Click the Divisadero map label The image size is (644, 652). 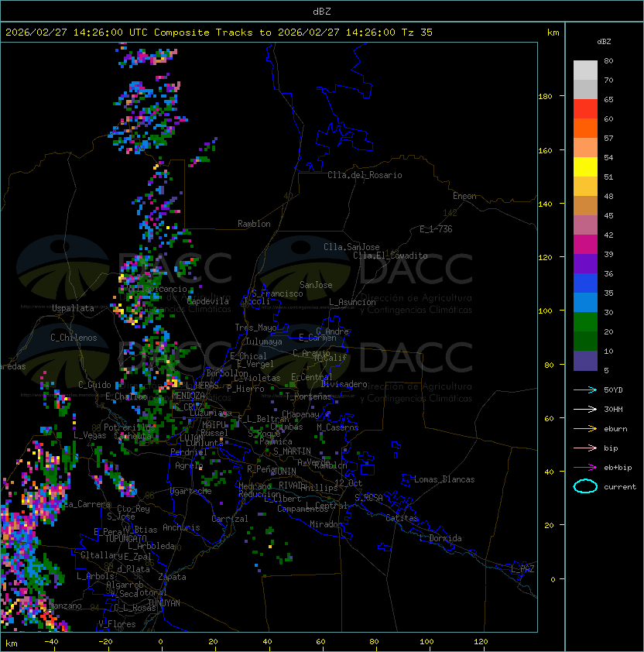[x=344, y=384]
